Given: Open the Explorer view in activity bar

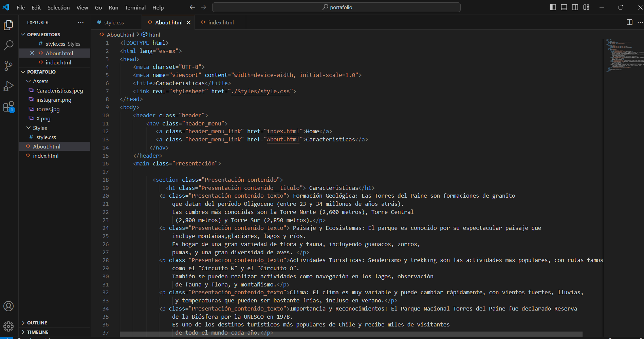Looking at the screenshot, I should [x=8, y=25].
